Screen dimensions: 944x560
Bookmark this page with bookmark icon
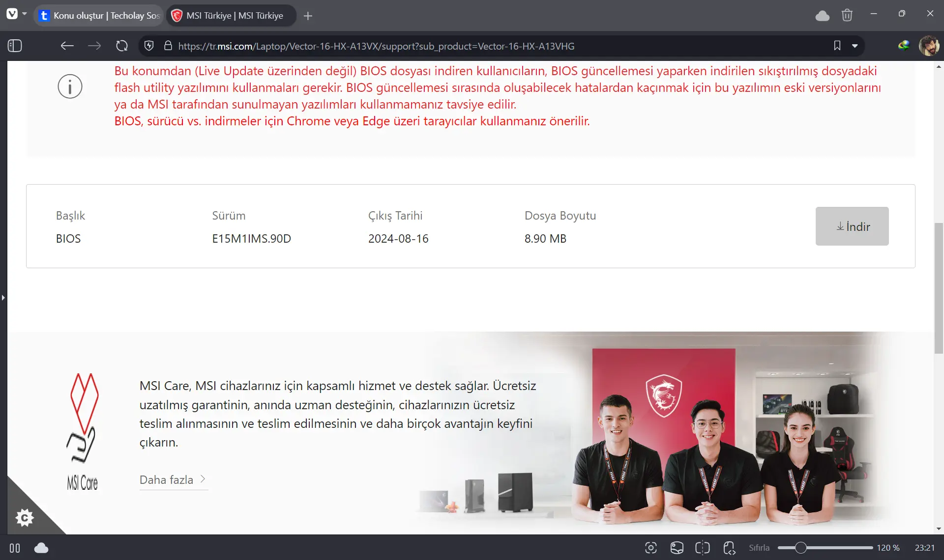pos(837,46)
